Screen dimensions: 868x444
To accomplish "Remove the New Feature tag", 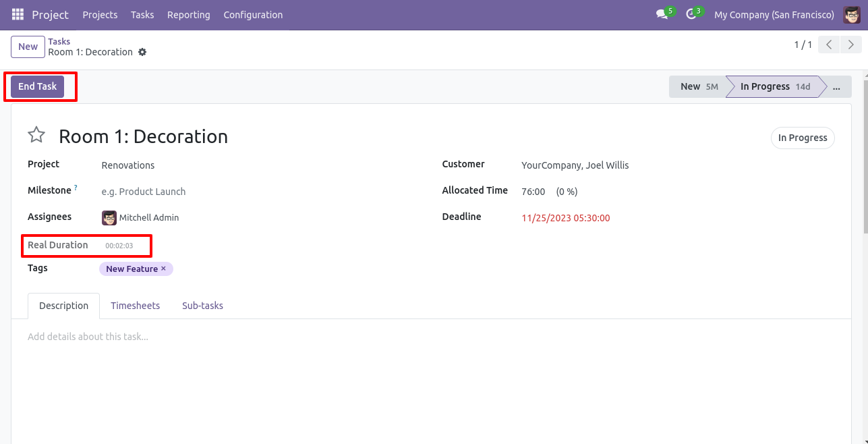I will [x=163, y=269].
